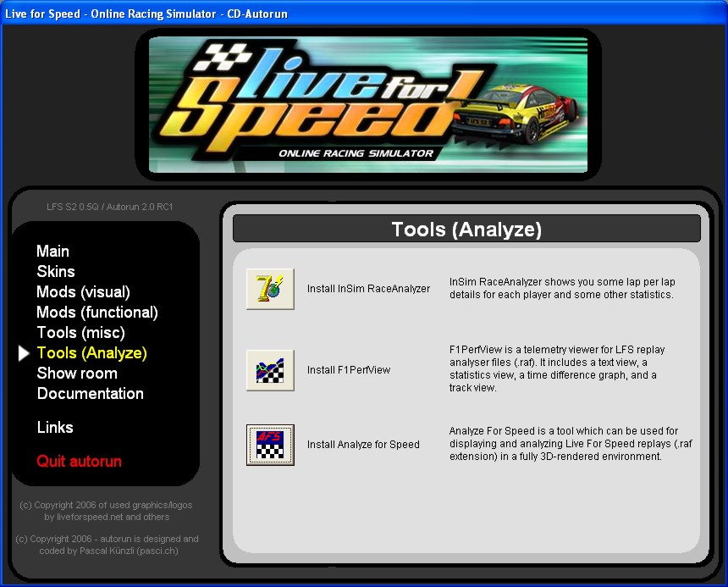Quit autorun via red link
This screenshot has height=587, width=728.
point(79,462)
